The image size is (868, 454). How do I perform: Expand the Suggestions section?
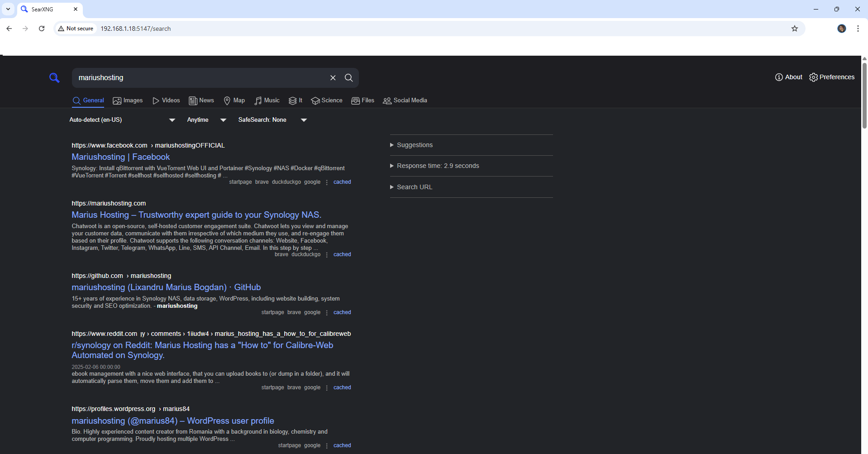415,145
